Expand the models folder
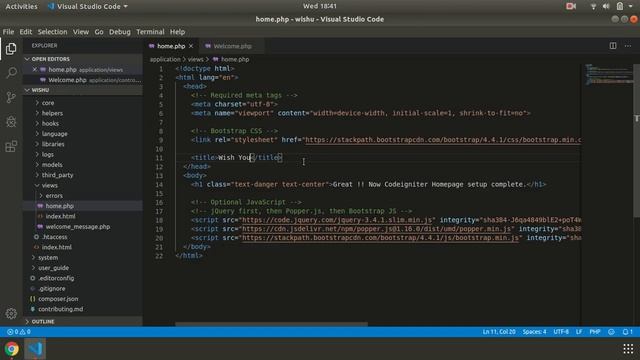The height and width of the screenshot is (360, 640). pos(52,164)
